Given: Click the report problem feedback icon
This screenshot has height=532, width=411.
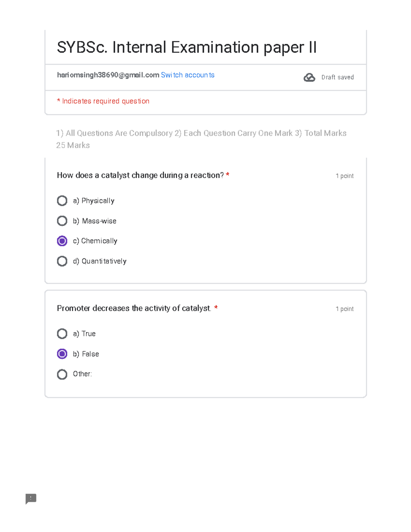Looking at the screenshot, I should point(31,498).
